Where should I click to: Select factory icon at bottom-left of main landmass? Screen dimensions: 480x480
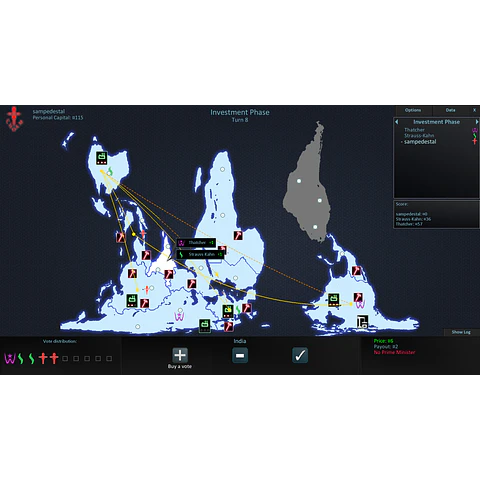pyautogui.click(x=132, y=300)
